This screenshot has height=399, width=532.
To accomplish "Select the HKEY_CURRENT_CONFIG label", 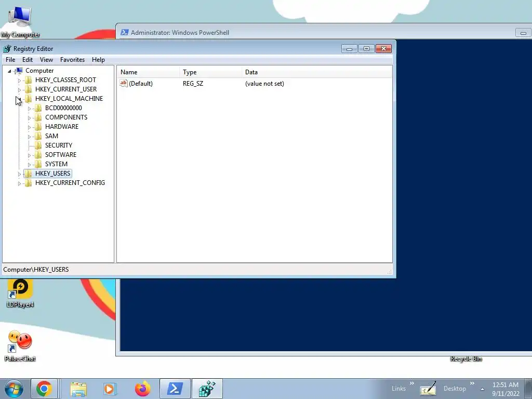I will click(x=70, y=183).
